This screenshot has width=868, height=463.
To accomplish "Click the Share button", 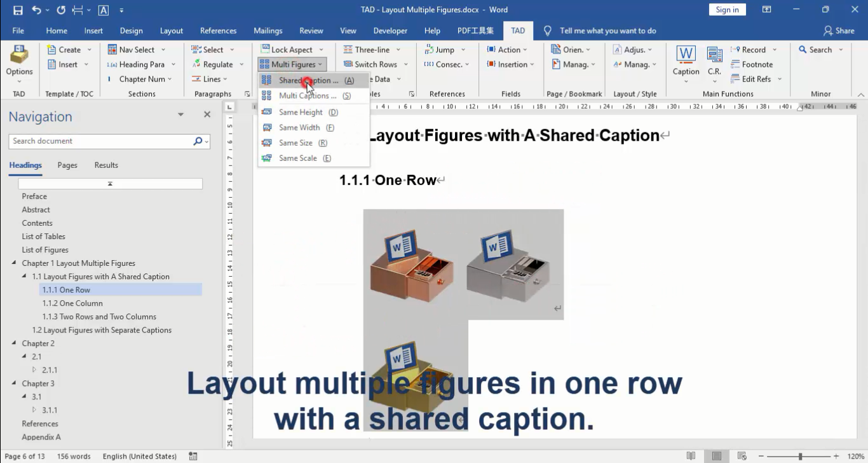I will tap(839, 31).
